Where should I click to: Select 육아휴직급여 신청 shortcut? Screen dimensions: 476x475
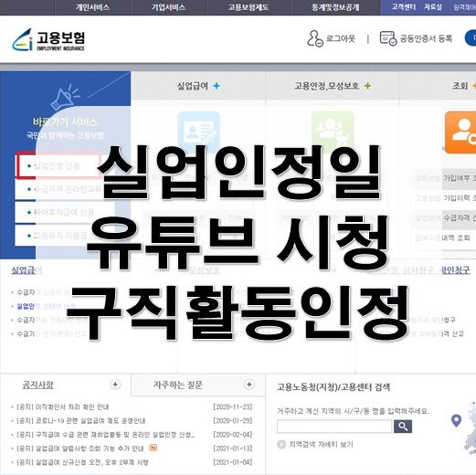click(65, 212)
